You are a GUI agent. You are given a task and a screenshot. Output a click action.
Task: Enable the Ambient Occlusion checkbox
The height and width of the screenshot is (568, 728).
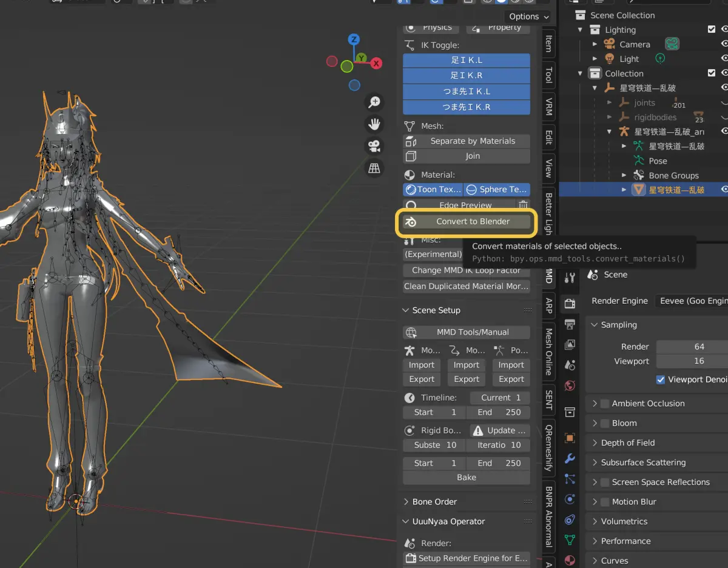click(605, 404)
